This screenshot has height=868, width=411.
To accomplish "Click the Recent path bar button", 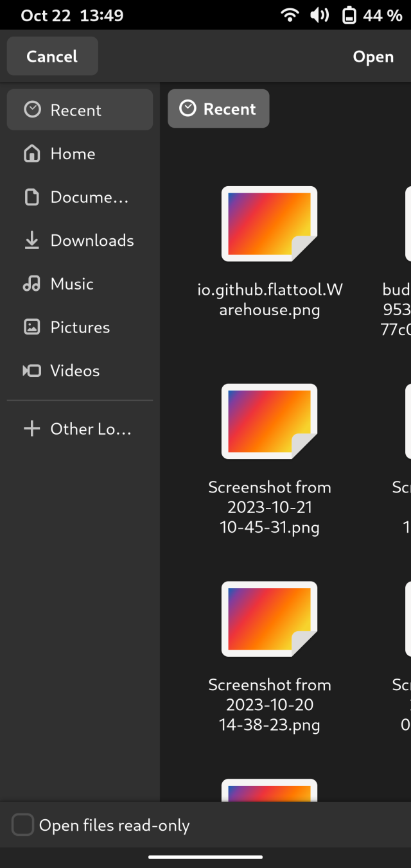I will tap(218, 108).
